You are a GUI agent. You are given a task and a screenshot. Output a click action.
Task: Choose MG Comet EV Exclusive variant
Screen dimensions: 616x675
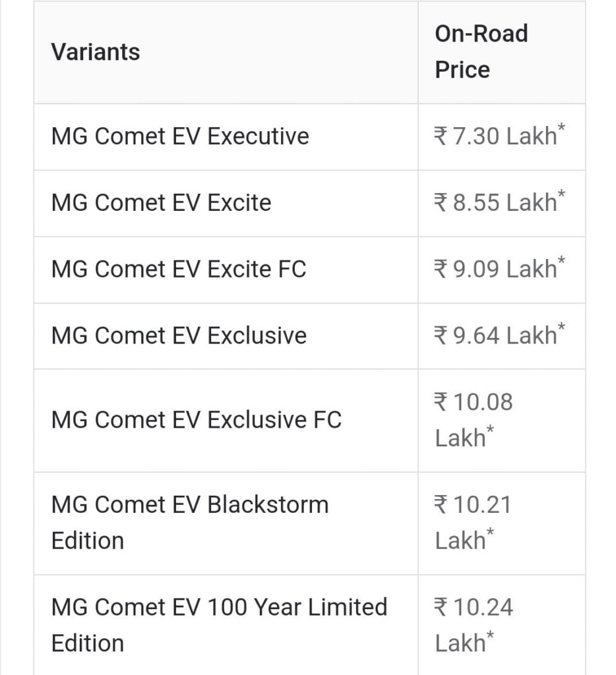point(179,336)
